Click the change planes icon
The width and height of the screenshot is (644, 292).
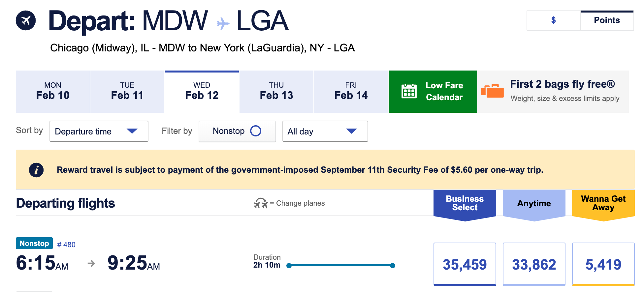coord(261,203)
